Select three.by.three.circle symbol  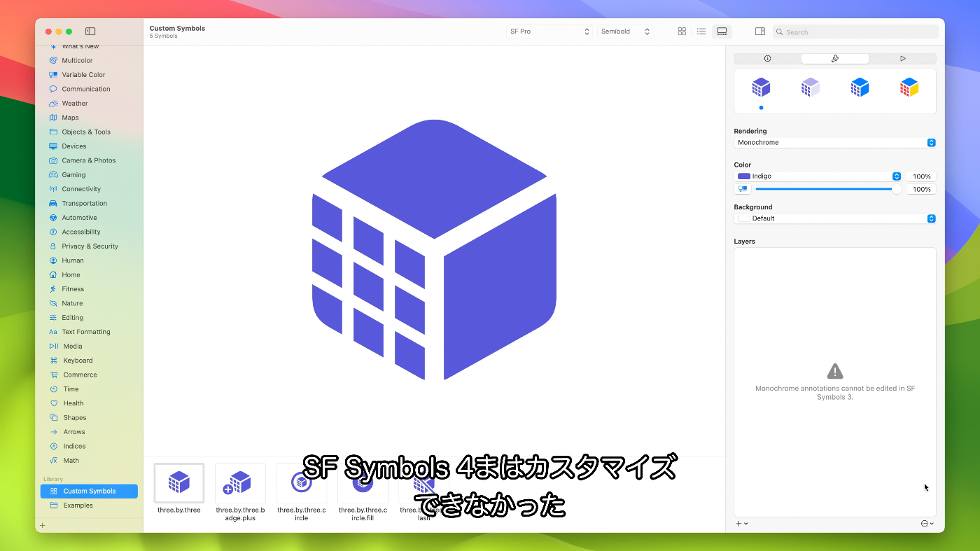click(x=301, y=483)
